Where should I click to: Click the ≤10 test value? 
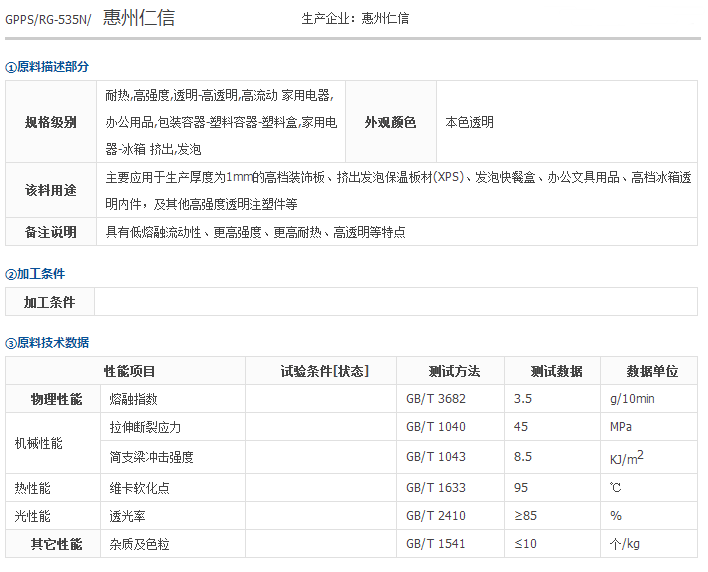coord(525,544)
